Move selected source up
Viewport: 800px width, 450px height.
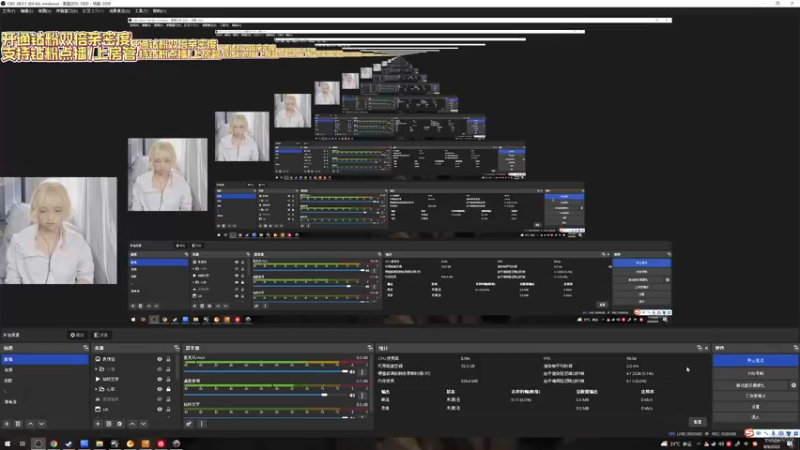pyautogui.click(x=132, y=424)
